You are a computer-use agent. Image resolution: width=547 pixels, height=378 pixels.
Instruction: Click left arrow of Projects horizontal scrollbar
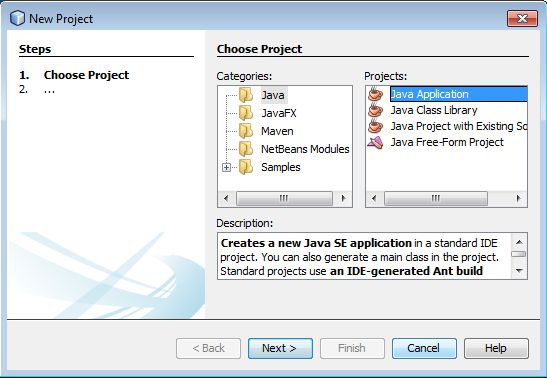coord(374,198)
